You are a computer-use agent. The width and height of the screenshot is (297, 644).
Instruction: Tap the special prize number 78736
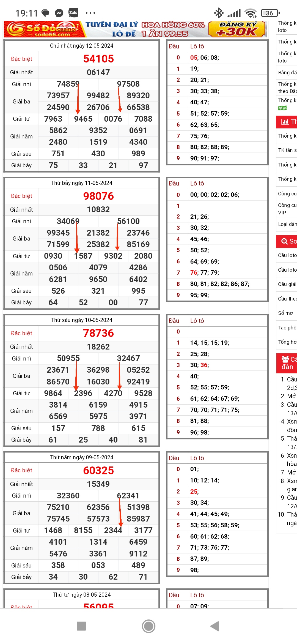tap(98, 333)
